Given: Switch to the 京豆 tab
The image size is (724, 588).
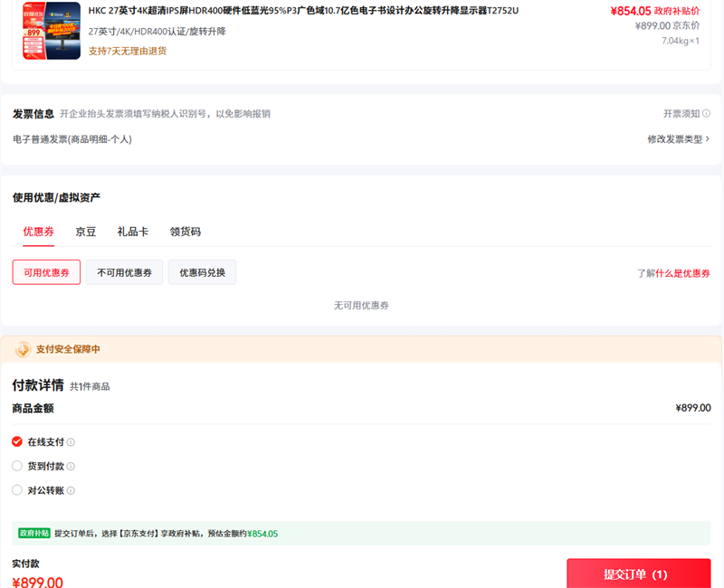Looking at the screenshot, I should [x=86, y=232].
